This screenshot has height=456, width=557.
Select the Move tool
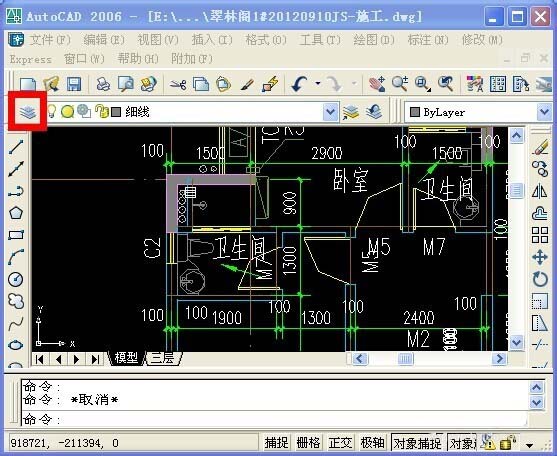click(x=540, y=257)
